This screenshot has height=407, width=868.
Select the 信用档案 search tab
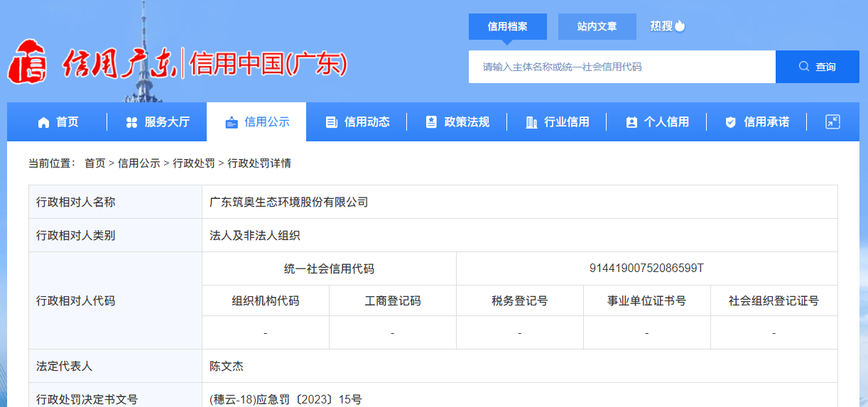pos(508,26)
